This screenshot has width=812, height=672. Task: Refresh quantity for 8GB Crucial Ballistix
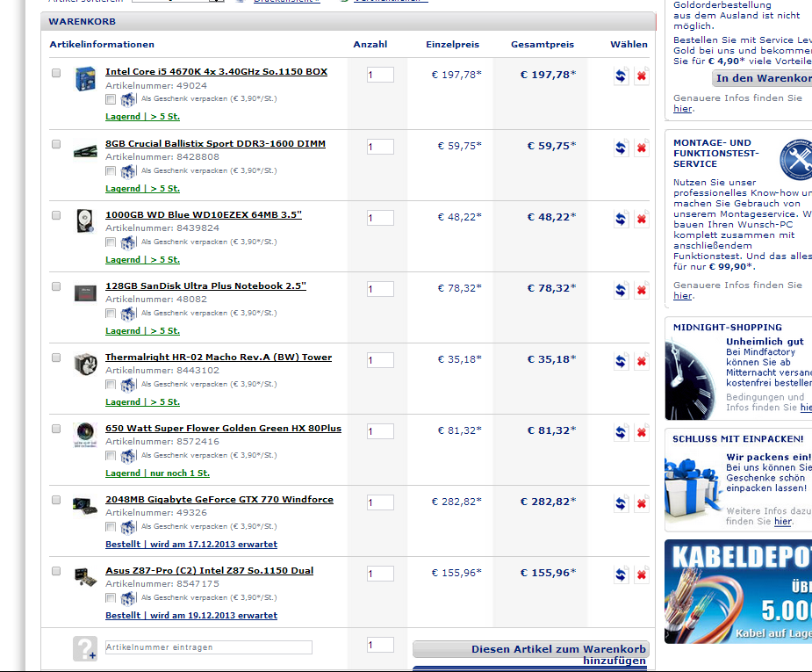[621, 148]
